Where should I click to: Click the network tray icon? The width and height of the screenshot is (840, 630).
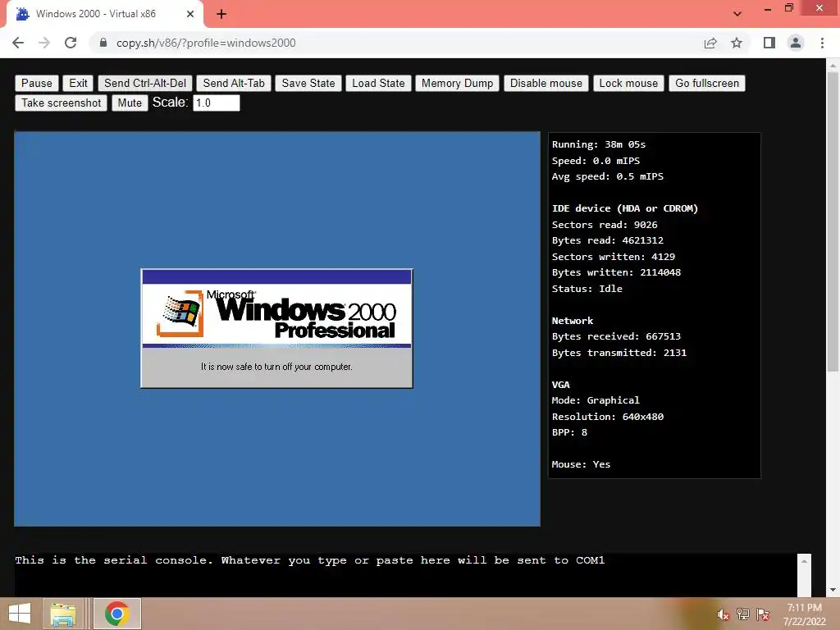point(743,614)
